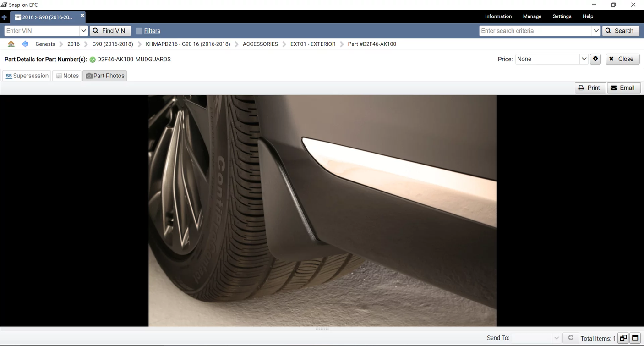This screenshot has height=346, width=644.
Task: Click the Notes tab checkbox icon
Action: [59, 76]
